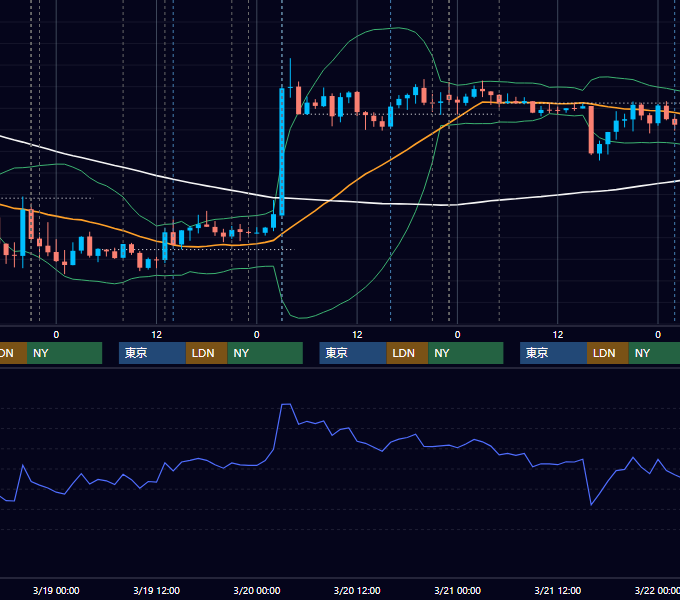Click the oscillator peak in the lower panel

coord(286,404)
